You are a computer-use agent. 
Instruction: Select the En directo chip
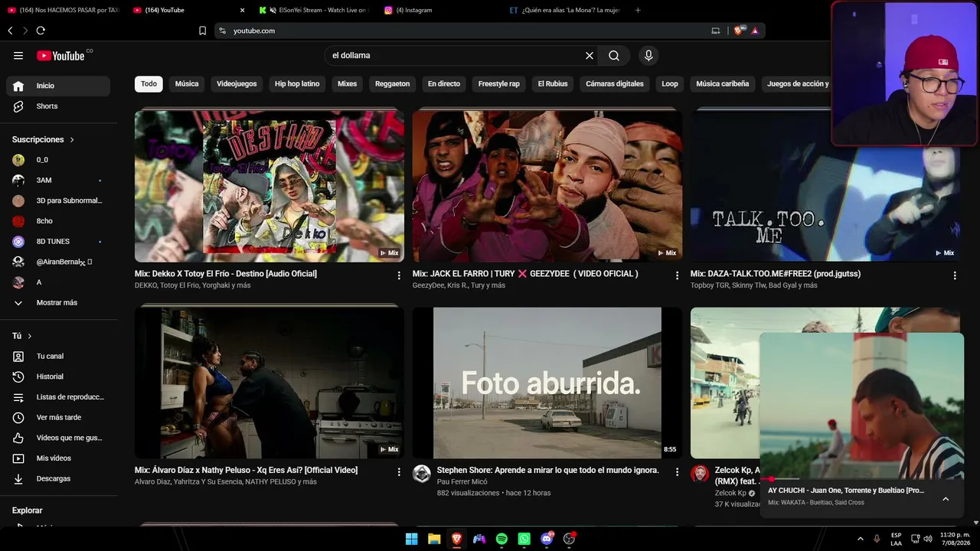444,84
